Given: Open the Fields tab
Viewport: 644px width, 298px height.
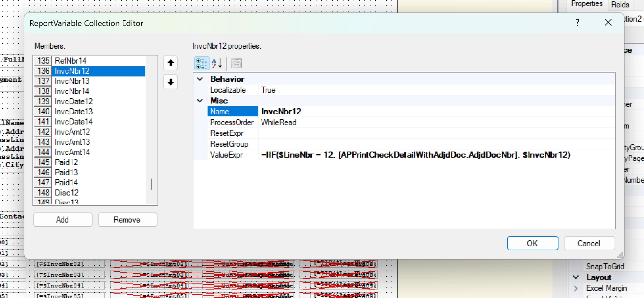Looking at the screenshot, I should coord(620,5).
